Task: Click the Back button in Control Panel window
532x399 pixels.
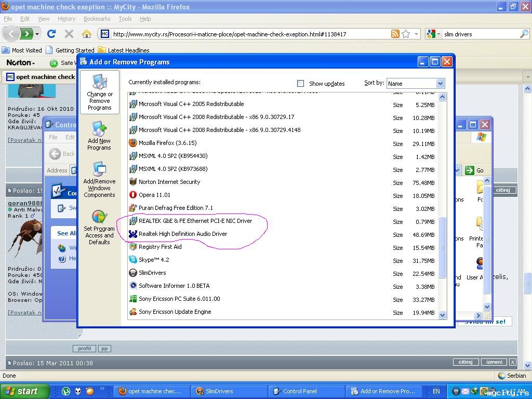Action: coord(62,154)
